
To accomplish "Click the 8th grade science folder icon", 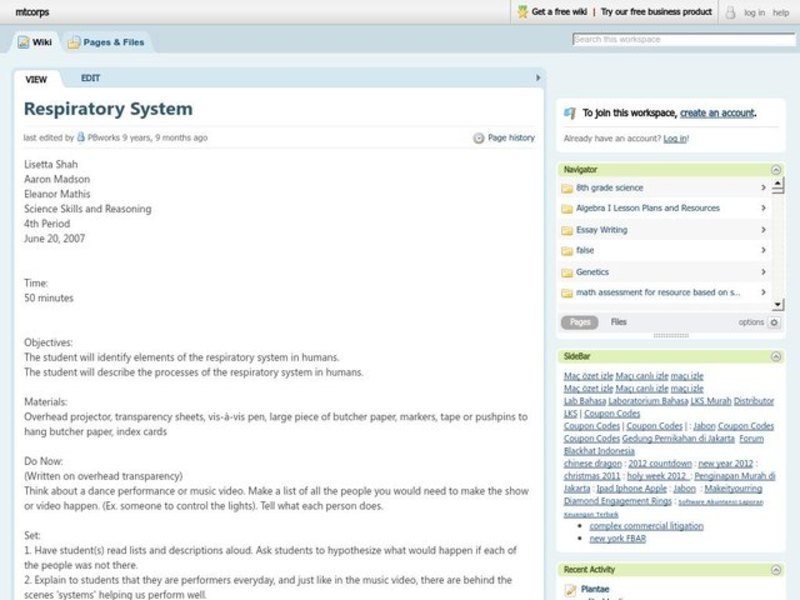I will coord(568,187).
